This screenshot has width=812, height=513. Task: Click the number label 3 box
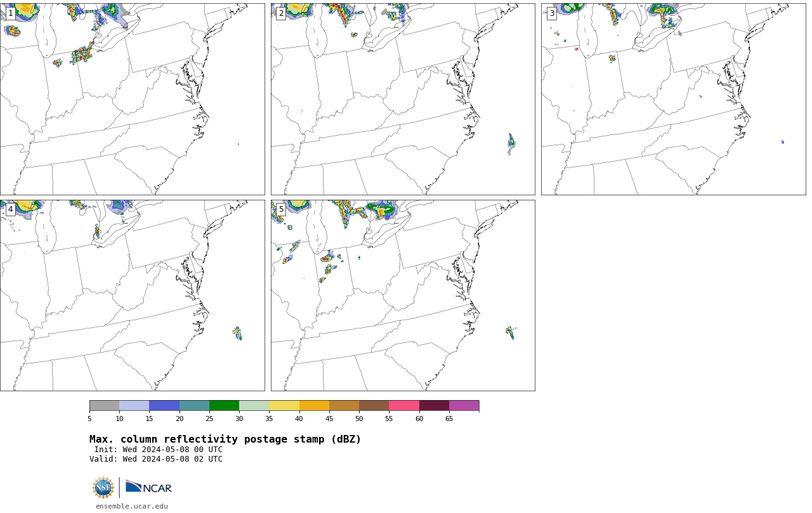(x=552, y=13)
